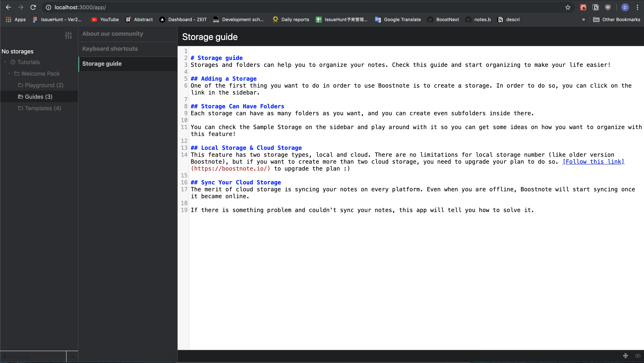Bookmark this page with the star icon

click(567, 7)
